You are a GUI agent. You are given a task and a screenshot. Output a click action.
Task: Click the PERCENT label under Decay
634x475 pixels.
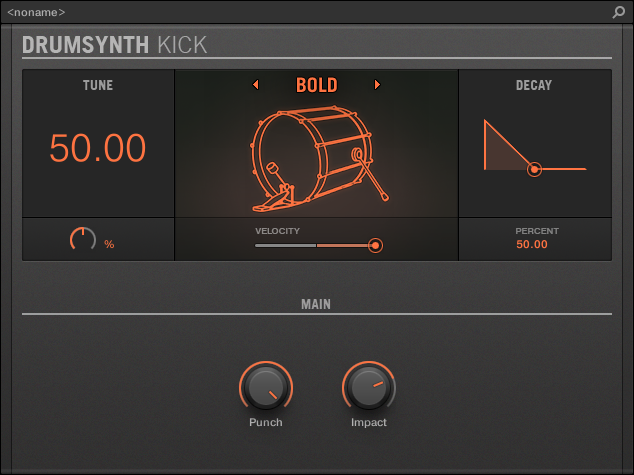[536, 231]
